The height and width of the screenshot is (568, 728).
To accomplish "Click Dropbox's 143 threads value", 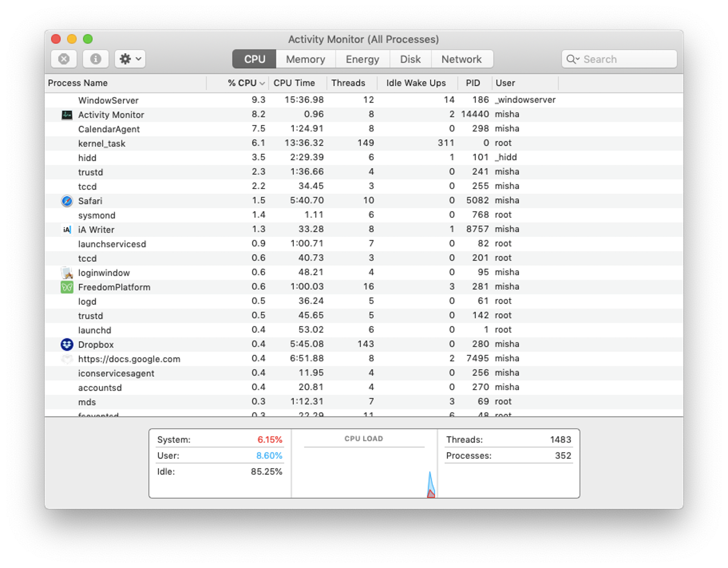I will [365, 344].
